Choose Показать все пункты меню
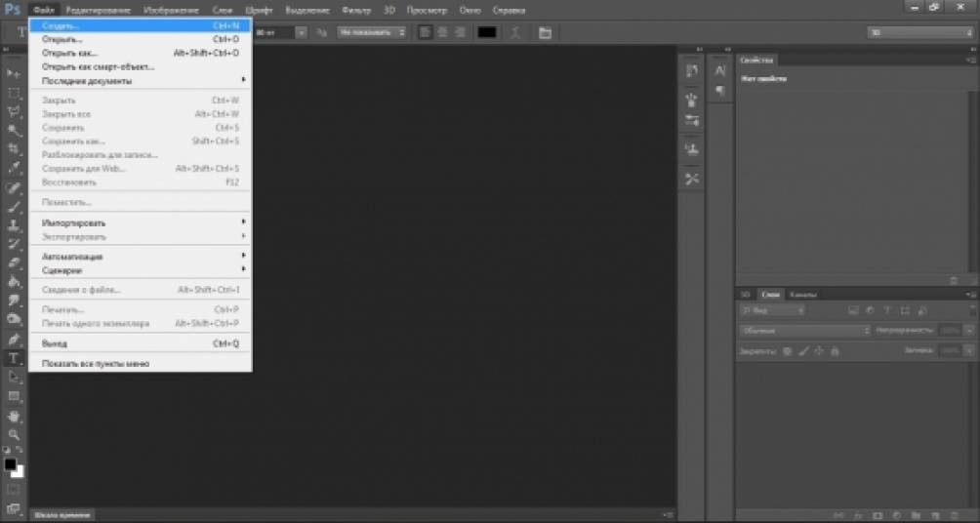 tap(141, 364)
